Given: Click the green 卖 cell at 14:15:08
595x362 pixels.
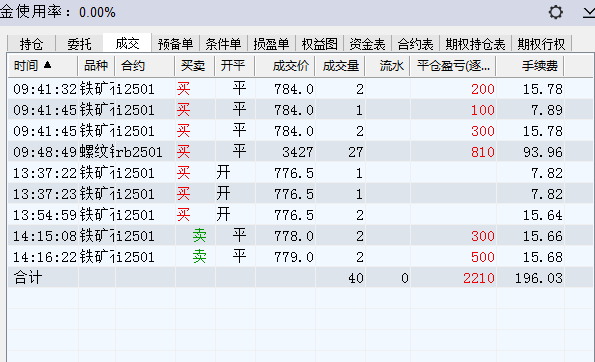Looking at the screenshot, I should (x=195, y=236).
